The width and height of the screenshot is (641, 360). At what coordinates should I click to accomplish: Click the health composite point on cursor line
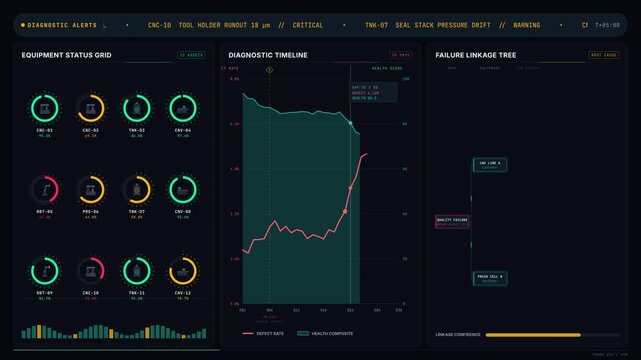350,123
